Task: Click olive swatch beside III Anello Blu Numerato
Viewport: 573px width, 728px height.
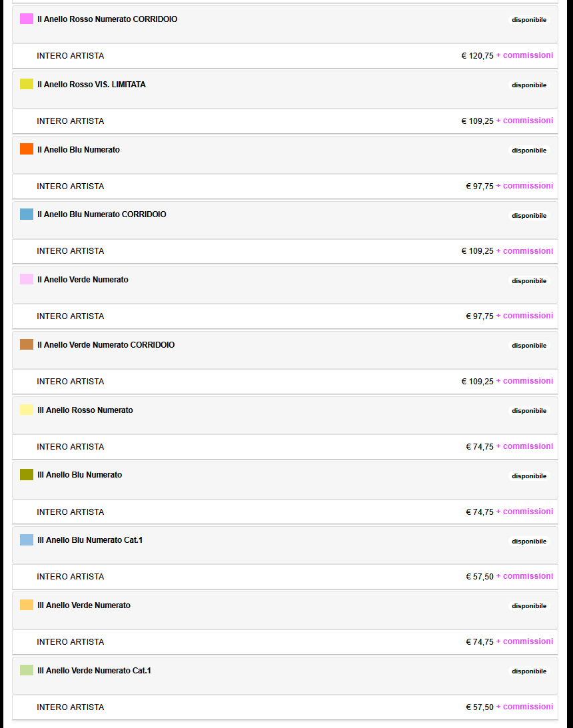Action: coord(27,474)
